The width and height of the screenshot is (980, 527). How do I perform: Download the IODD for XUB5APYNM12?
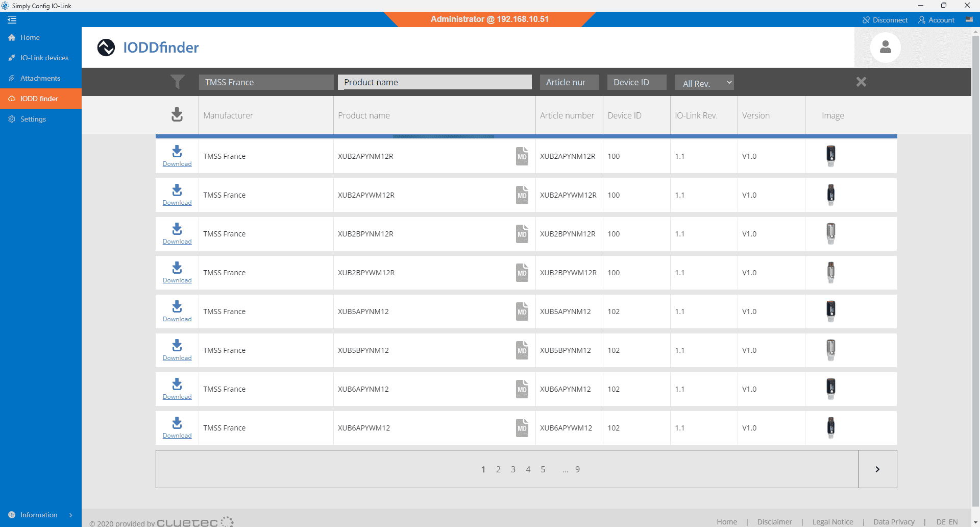pos(177,311)
